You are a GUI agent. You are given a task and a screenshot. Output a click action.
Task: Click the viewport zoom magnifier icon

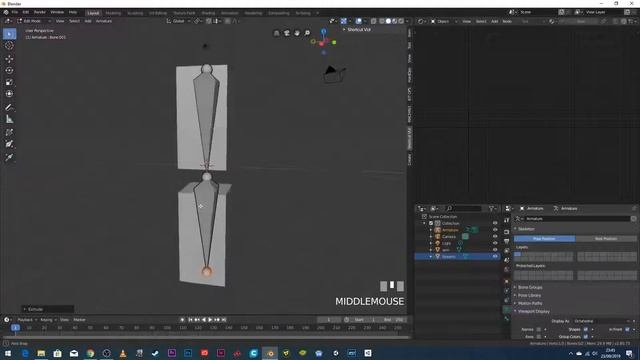coord(307,33)
